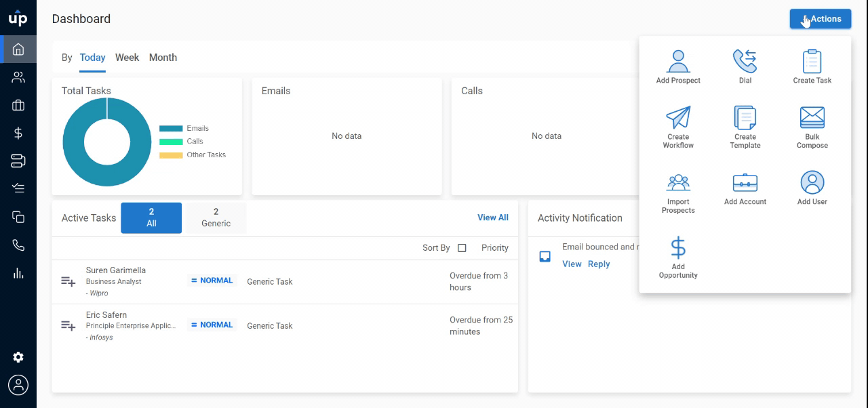Click the Infosys company label
This screenshot has height=408, width=868.
(x=101, y=338)
